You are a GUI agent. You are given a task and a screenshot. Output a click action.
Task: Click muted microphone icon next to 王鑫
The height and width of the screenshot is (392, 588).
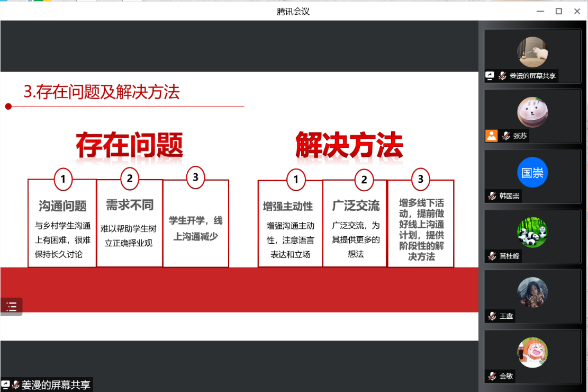(x=492, y=316)
